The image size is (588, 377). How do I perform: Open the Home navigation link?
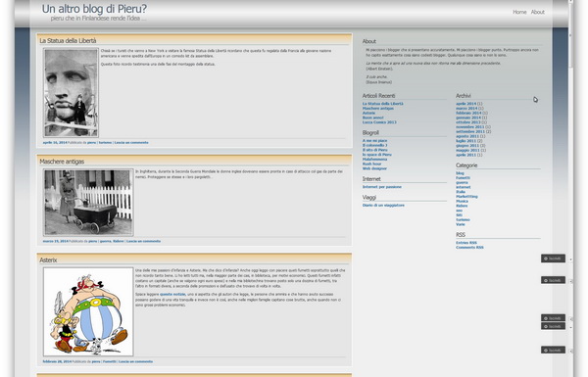click(519, 12)
